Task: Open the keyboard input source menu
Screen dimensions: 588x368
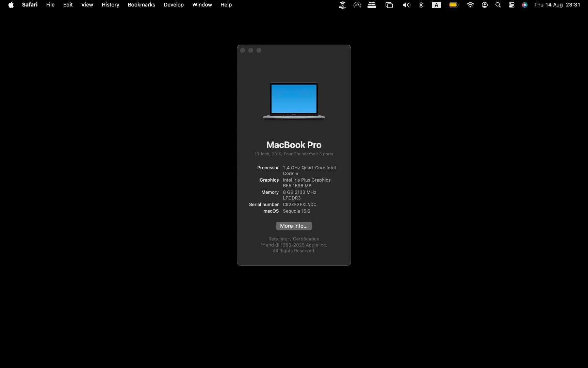Action: click(436, 5)
